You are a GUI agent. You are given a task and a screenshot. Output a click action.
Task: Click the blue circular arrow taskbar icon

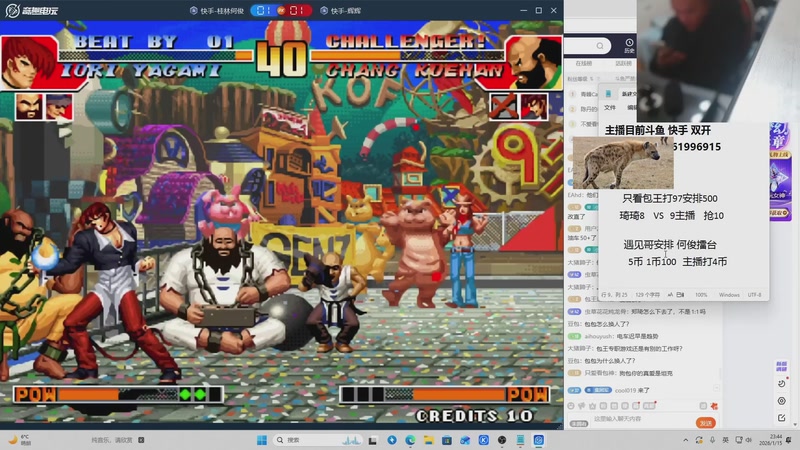pos(392,440)
